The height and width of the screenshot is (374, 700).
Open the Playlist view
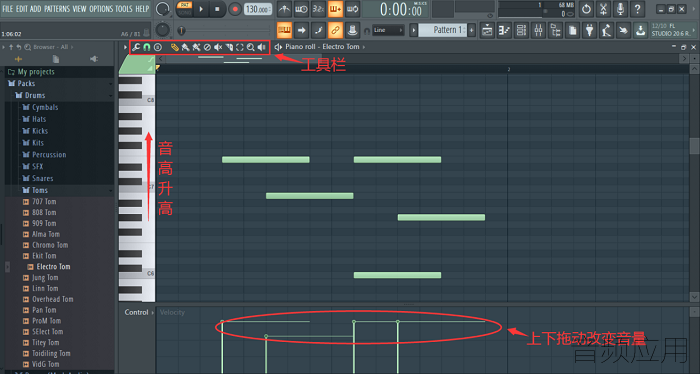pyautogui.click(x=487, y=30)
